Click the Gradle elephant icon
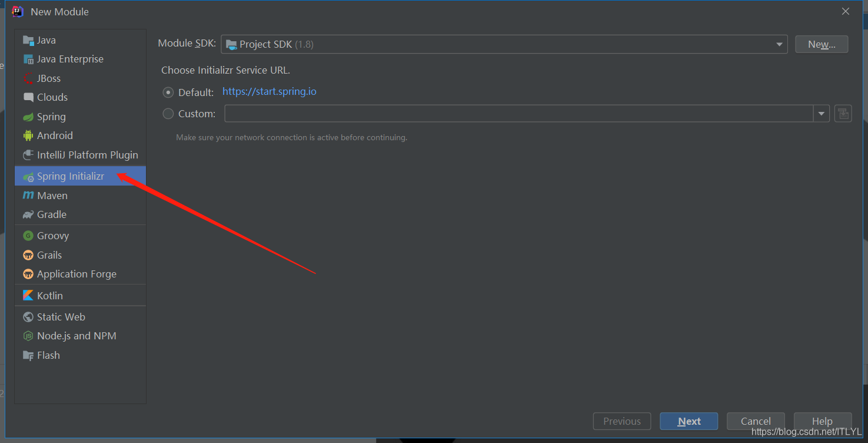This screenshot has width=868, height=443. 28,214
